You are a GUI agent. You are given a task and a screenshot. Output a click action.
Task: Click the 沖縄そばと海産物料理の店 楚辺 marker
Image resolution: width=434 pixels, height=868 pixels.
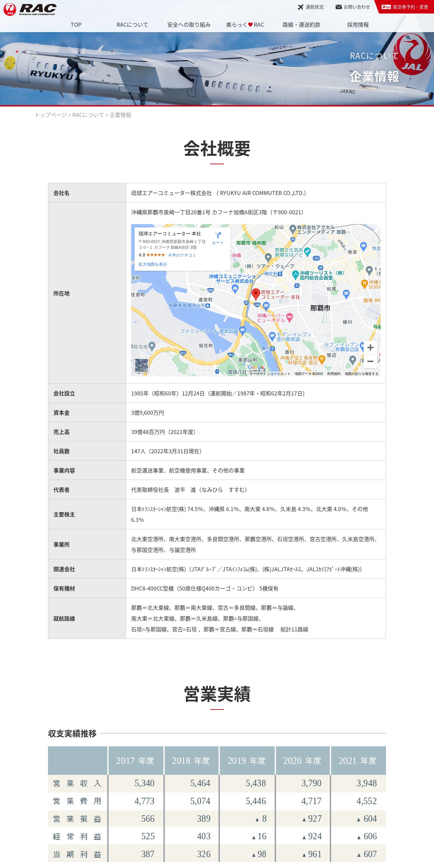(322, 359)
